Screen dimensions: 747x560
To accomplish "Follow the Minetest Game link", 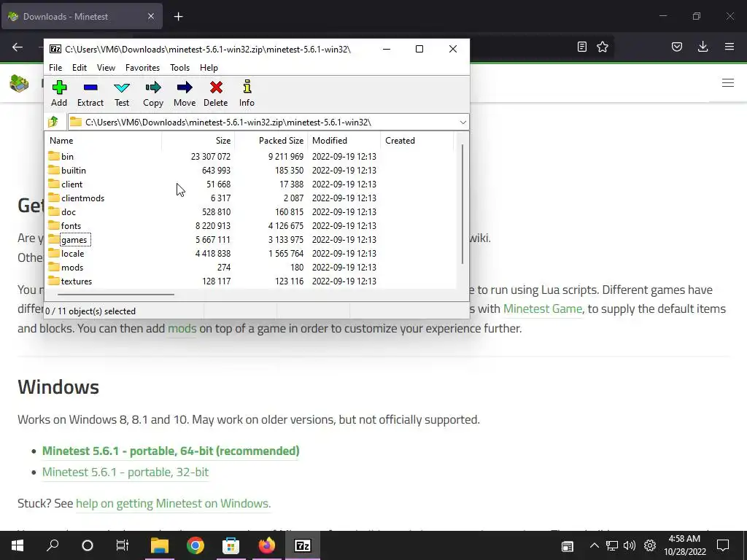I will (543, 308).
